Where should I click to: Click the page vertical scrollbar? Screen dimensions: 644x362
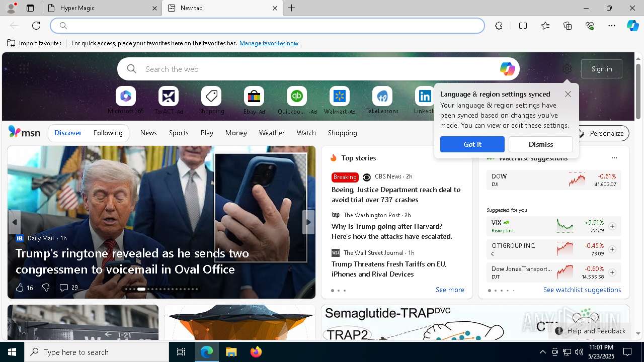(638, 92)
